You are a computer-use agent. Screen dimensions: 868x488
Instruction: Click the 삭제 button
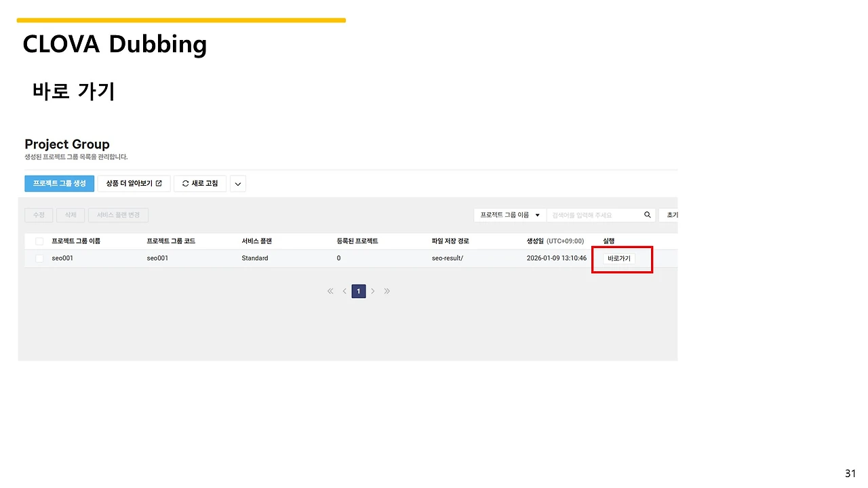[x=71, y=215]
